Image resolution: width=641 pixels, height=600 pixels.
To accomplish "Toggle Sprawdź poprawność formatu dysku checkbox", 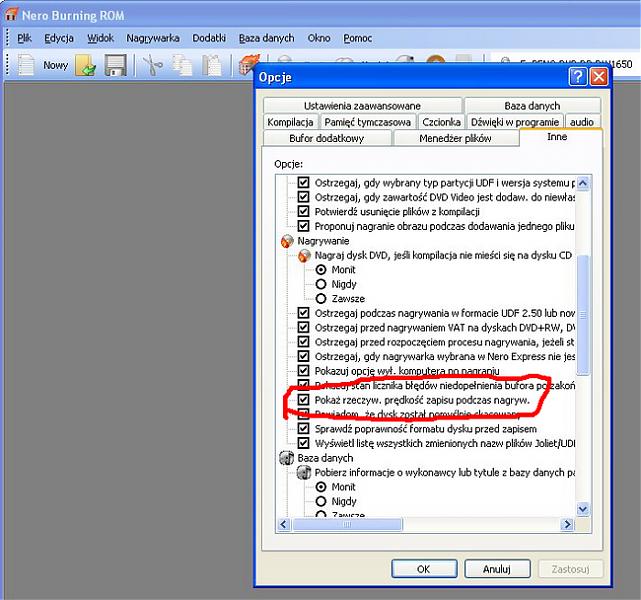I will point(303,428).
